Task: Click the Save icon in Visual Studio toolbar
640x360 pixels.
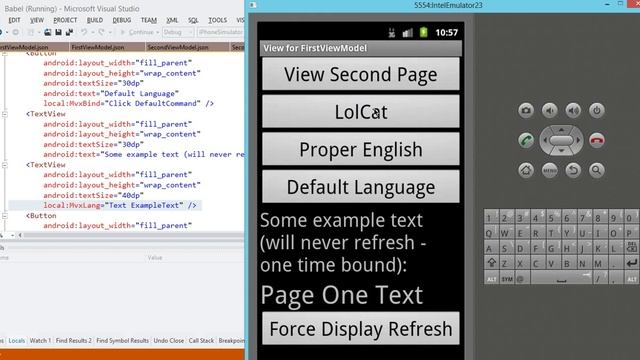Action: (58, 32)
